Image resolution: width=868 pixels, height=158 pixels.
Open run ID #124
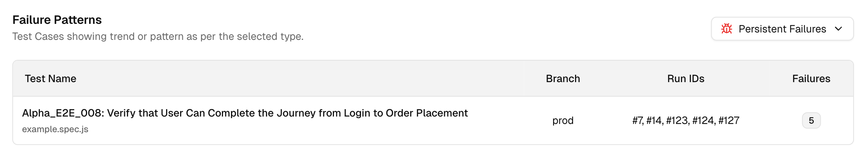704,120
